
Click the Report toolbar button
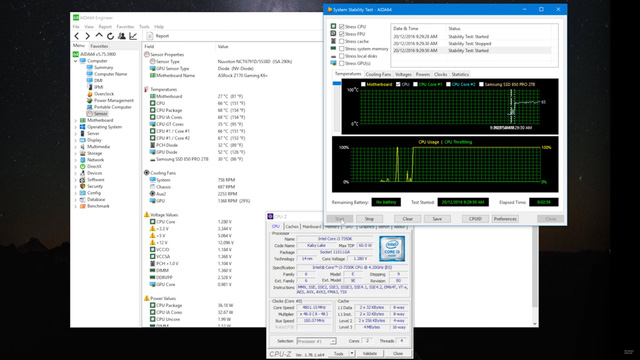click(x=158, y=36)
